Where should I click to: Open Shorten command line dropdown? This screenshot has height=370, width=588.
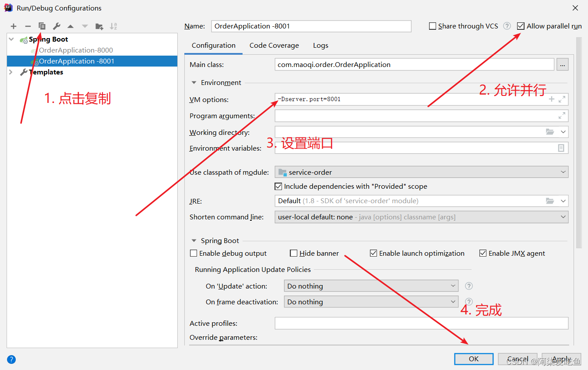tap(421, 217)
